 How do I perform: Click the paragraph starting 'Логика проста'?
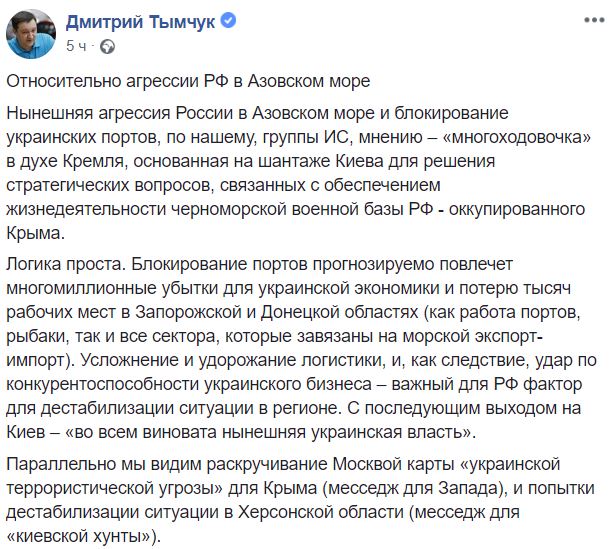pos(302,348)
